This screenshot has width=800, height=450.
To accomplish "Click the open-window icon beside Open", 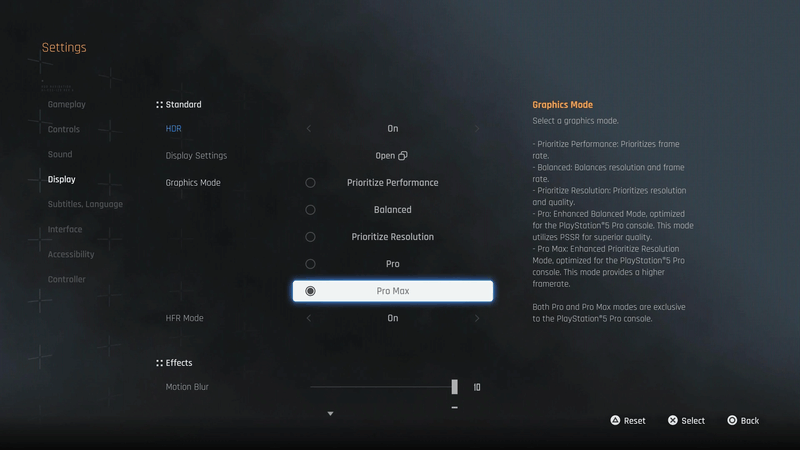I will pyautogui.click(x=403, y=156).
